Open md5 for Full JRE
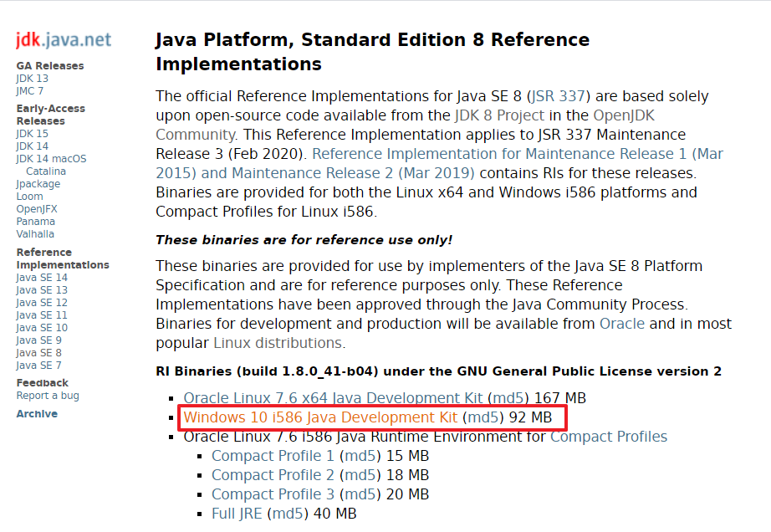The height and width of the screenshot is (532, 771). coord(288,514)
